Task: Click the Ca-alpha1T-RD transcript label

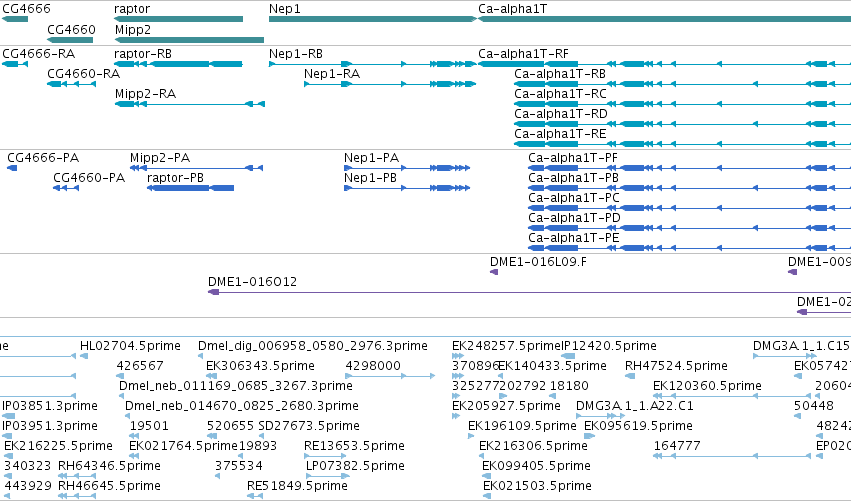Action: [x=561, y=114]
